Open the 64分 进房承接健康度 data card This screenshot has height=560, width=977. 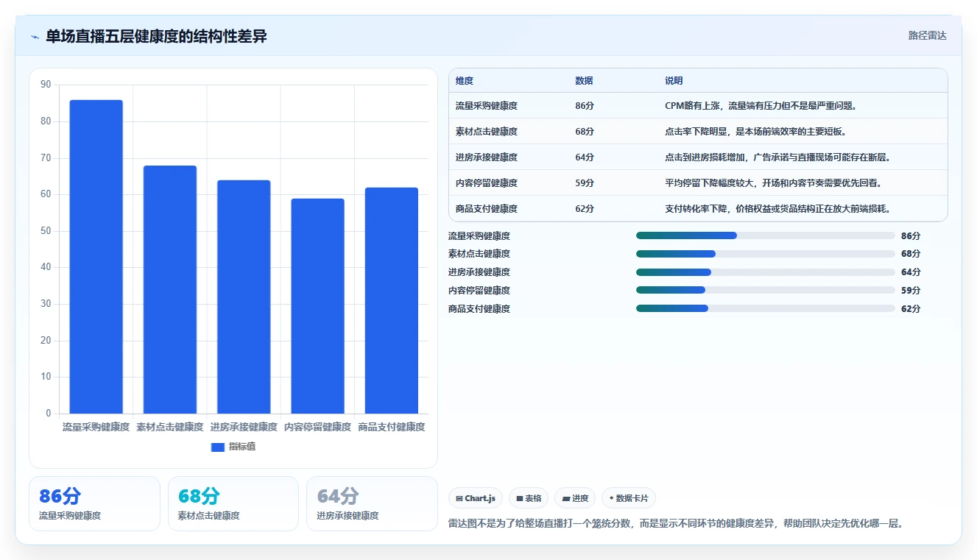[x=372, y=503]
